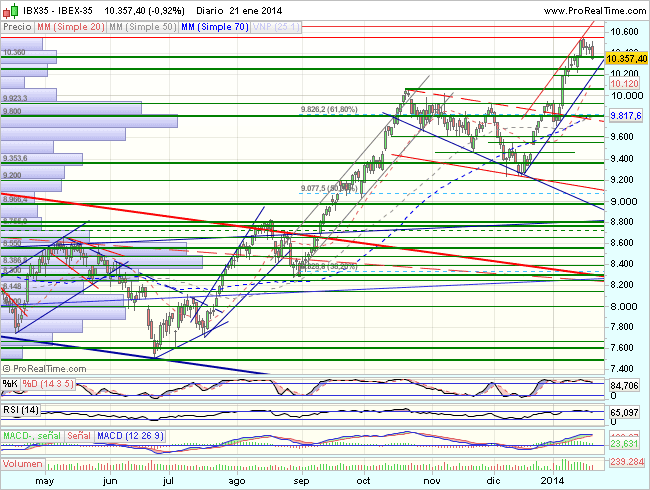Click the stochastic value 84,706
Viewport: 650px width, 490px height.
tap(624, 386)
